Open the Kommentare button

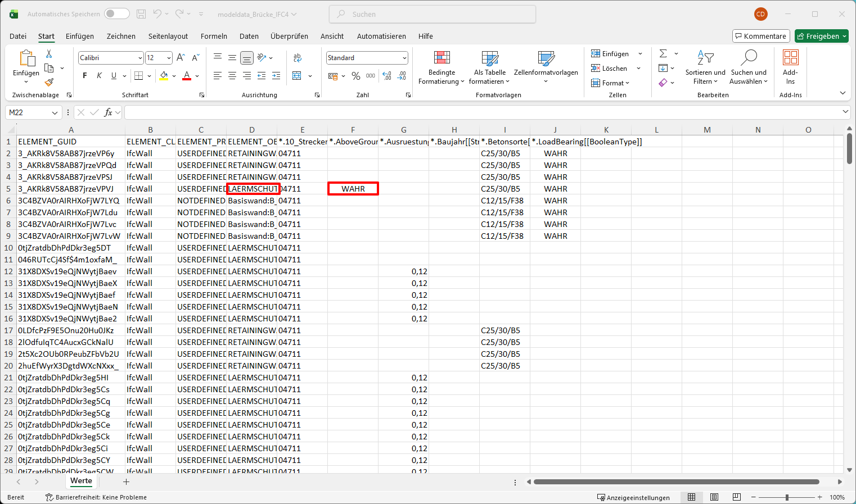761,36
